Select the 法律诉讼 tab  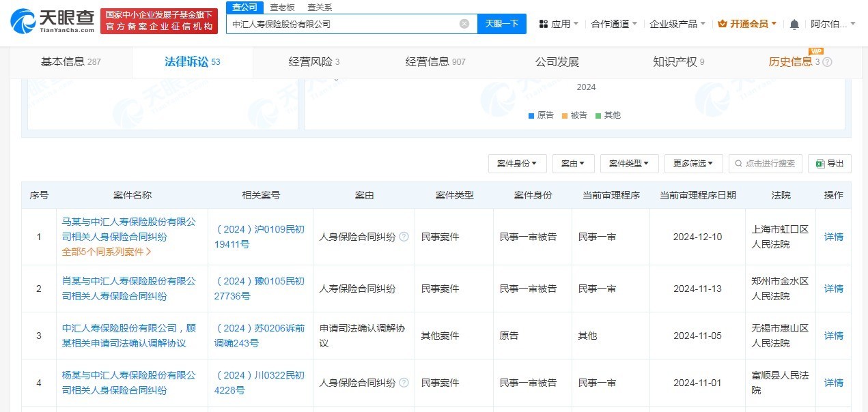coord(193,62)
